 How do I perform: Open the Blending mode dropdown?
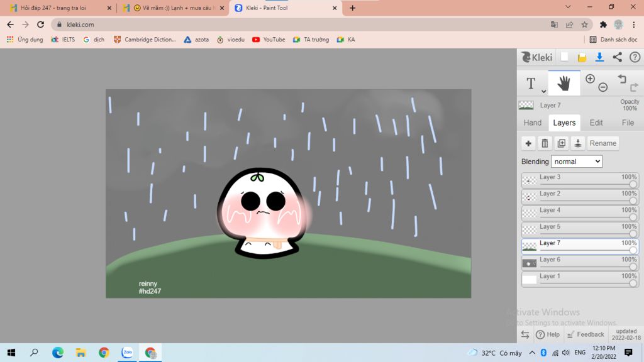click(x=577, y=162)
